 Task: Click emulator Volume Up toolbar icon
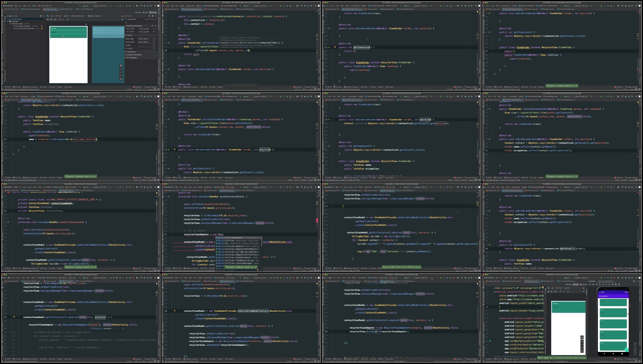coord(593,284)
